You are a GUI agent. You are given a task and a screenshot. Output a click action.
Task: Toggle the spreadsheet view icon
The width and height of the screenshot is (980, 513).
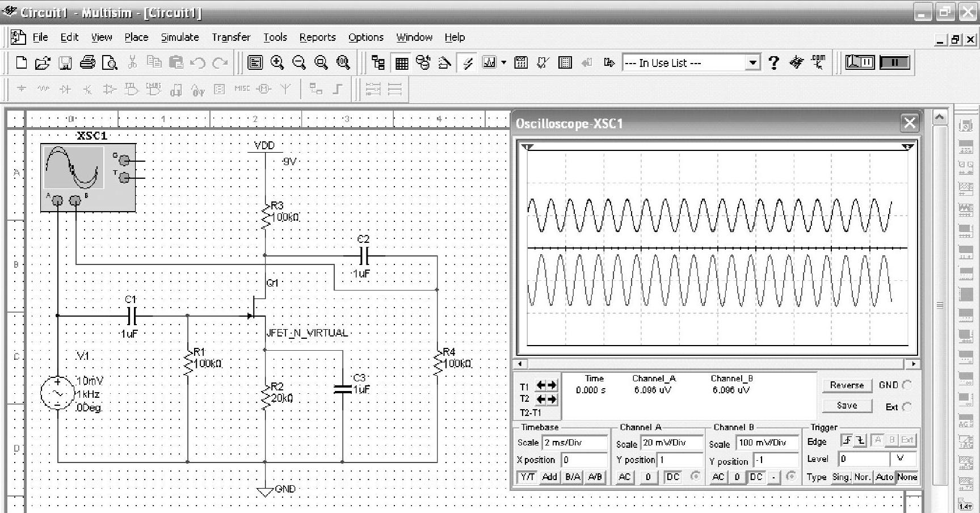pos(401,63)
